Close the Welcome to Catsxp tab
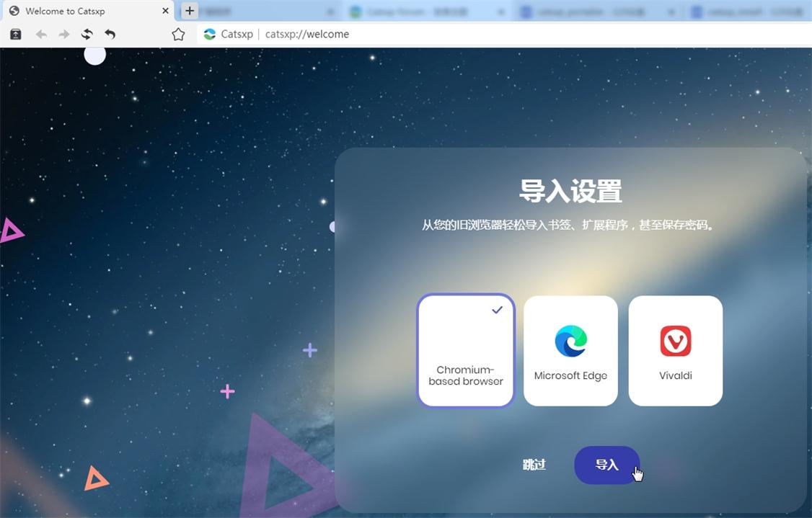The image size is (812, 518). 165,10
